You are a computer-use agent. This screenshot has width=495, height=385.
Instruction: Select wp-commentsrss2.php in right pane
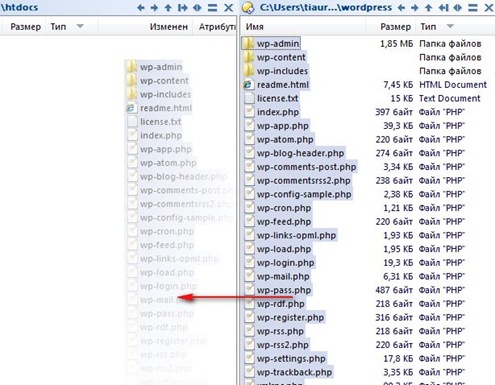(x=304, y=180)
